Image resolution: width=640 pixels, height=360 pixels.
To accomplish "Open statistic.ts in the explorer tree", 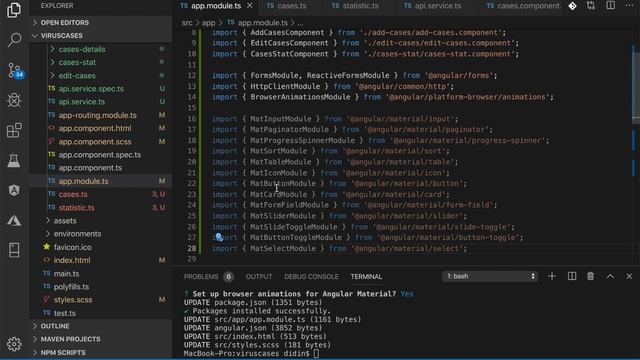I will (x=76, y=207).
